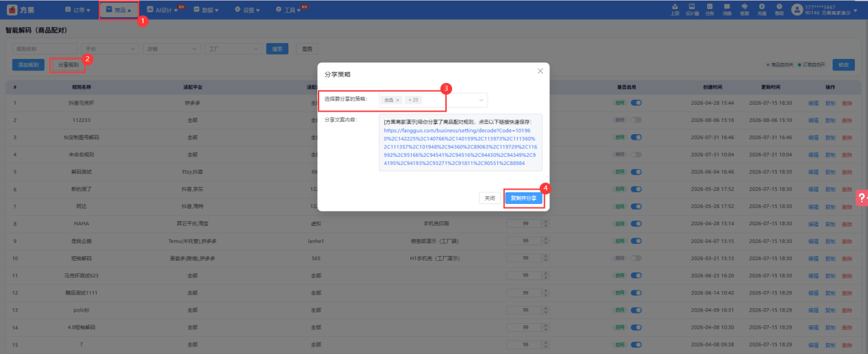Close the 分享策略 dialog with X
The image size is (868, 354).
coord(540,71)
